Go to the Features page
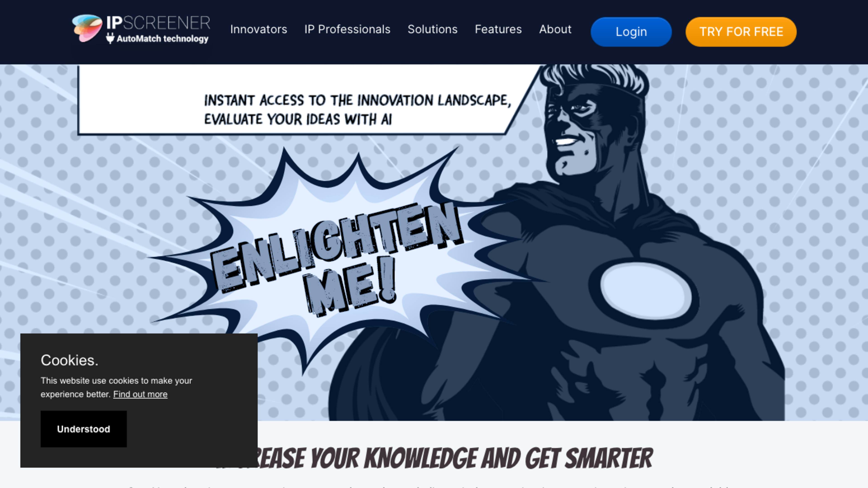This screenshot has height=488, width=868. 498,29
